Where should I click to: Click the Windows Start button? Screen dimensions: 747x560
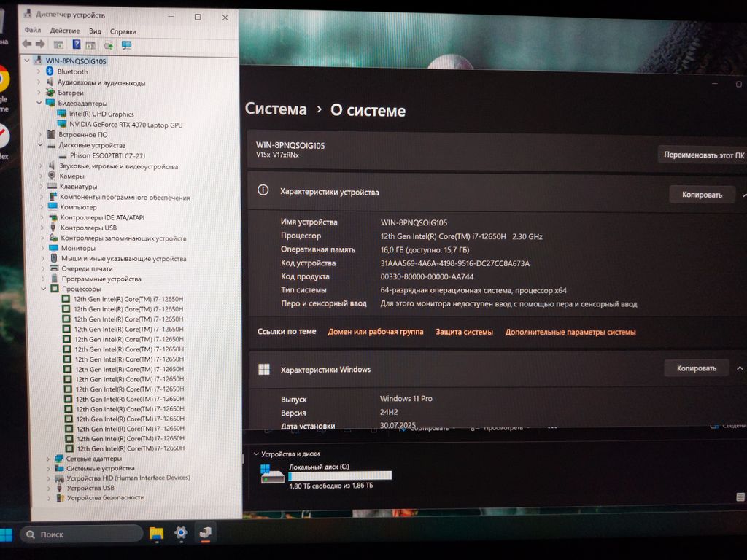click(x=6, y=535)
